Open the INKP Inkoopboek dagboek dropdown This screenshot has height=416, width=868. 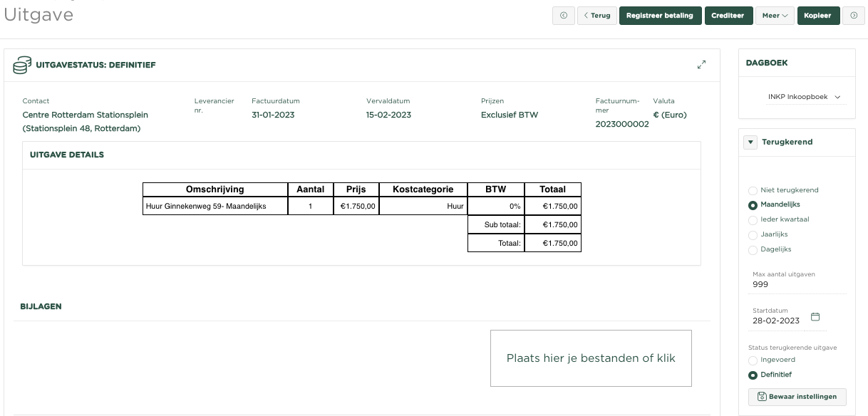tap(803, 97)
